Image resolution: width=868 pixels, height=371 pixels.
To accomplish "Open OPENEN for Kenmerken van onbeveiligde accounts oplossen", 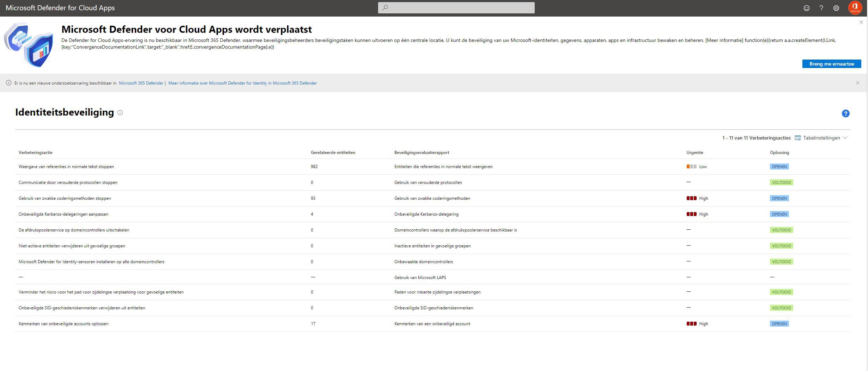I will 779,323.
